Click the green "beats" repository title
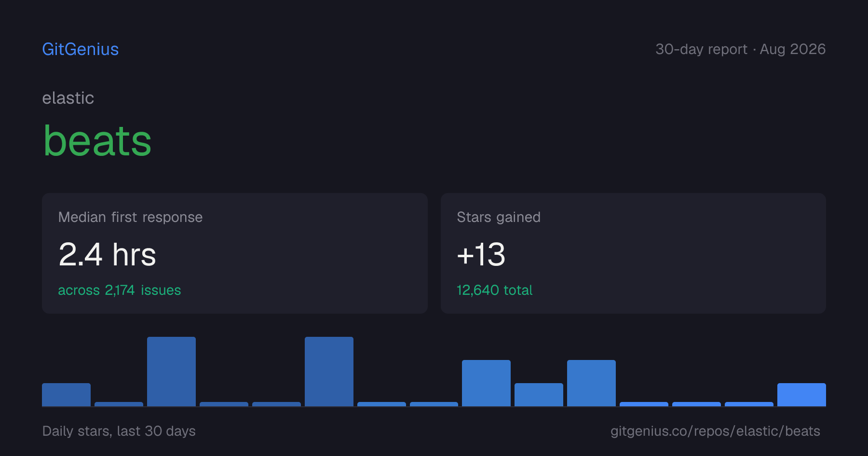The height and width of the screenshot is (456, 868). 97,140
